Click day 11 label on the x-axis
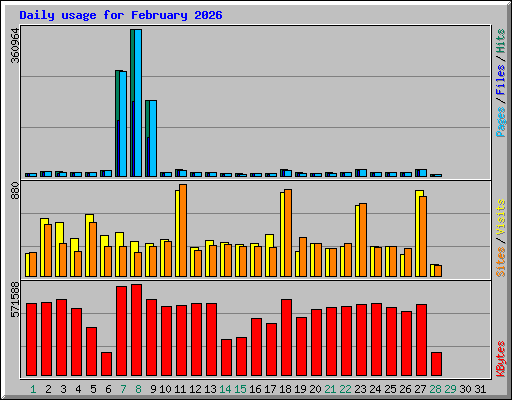 180,389
